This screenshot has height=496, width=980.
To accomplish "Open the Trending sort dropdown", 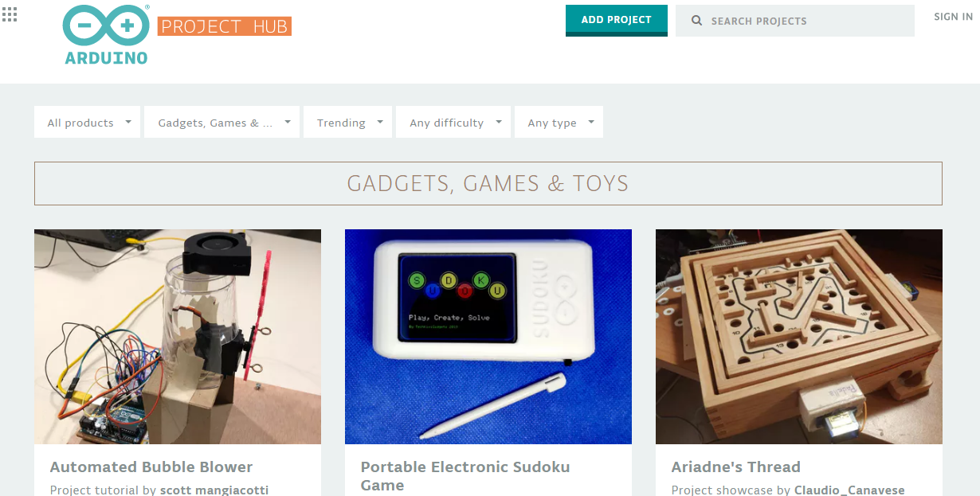I will (x=347, y=122).
